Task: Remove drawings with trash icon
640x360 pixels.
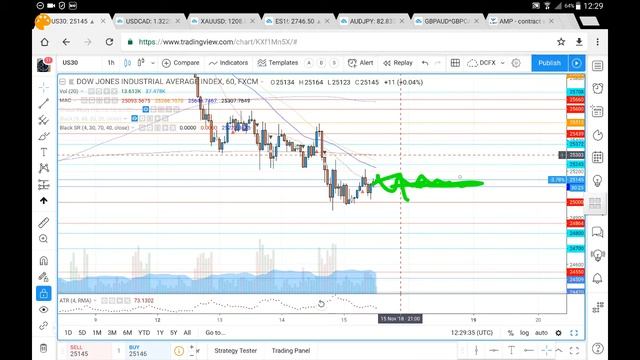Action: pos(44,348)
